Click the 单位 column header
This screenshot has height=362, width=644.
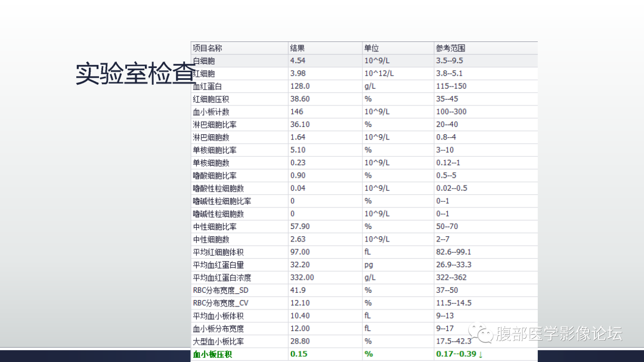[371, 48]
